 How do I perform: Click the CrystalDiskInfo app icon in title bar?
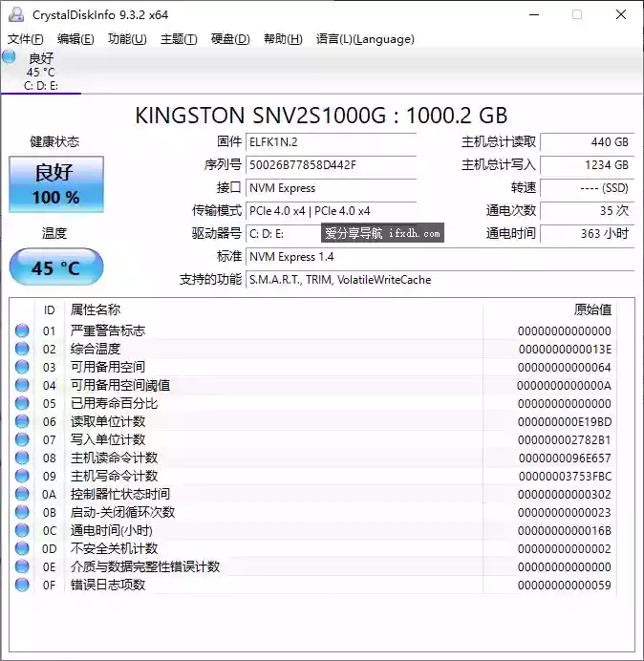[16, 14]
